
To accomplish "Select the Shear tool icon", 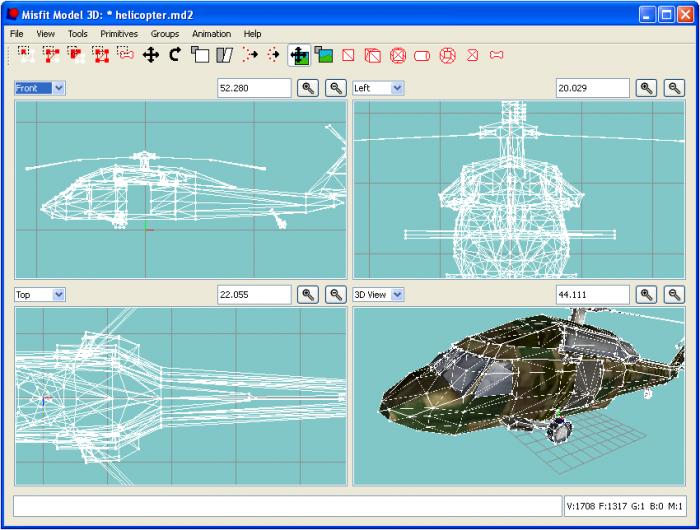I will point(225,55).
